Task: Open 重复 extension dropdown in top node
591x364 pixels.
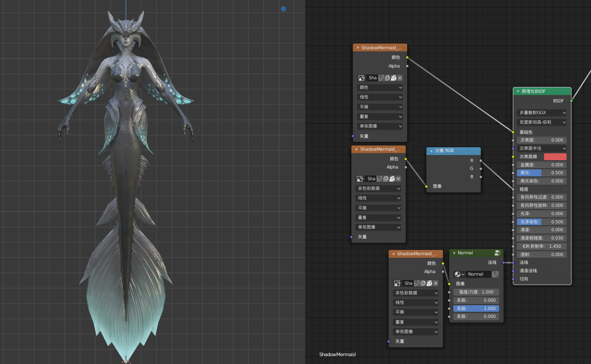Action: (x=380, y=117)
